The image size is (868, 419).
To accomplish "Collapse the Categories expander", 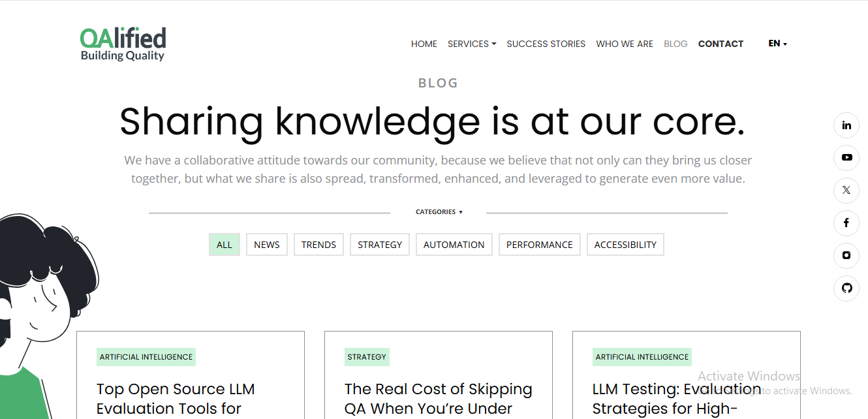I will coord(439,212).
